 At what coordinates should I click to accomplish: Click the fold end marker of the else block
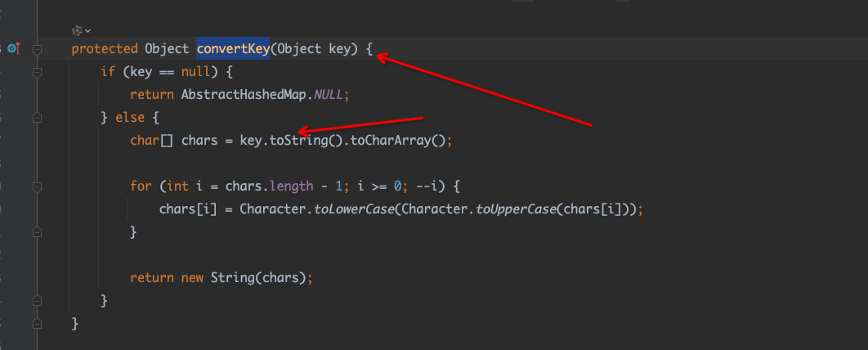37,302
